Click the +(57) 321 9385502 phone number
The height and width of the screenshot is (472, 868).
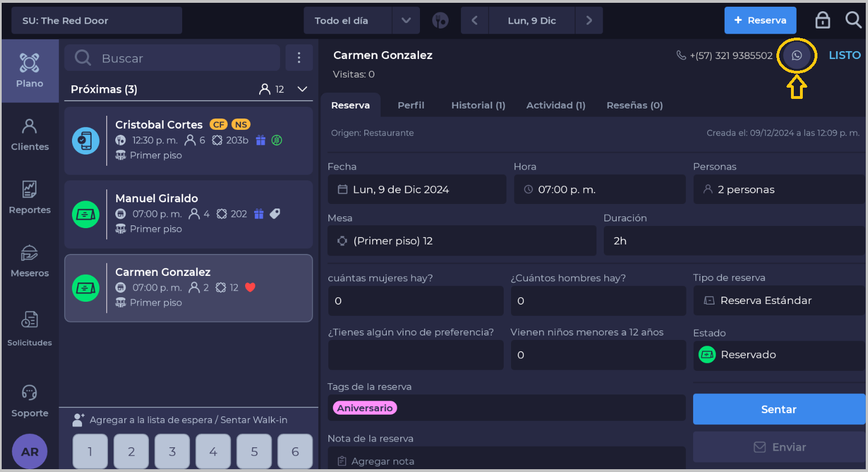click(731, 56)
